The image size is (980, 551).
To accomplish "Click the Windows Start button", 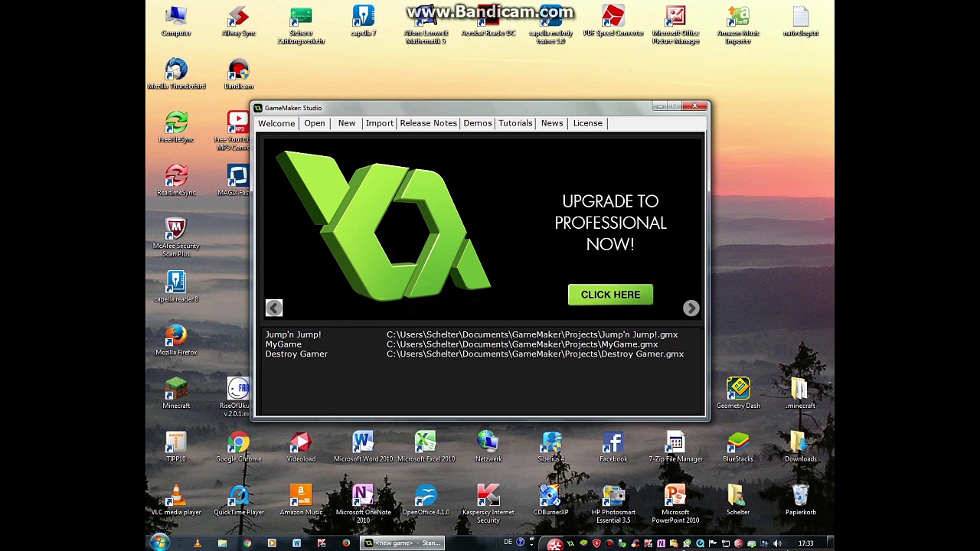I will (159, 543).
